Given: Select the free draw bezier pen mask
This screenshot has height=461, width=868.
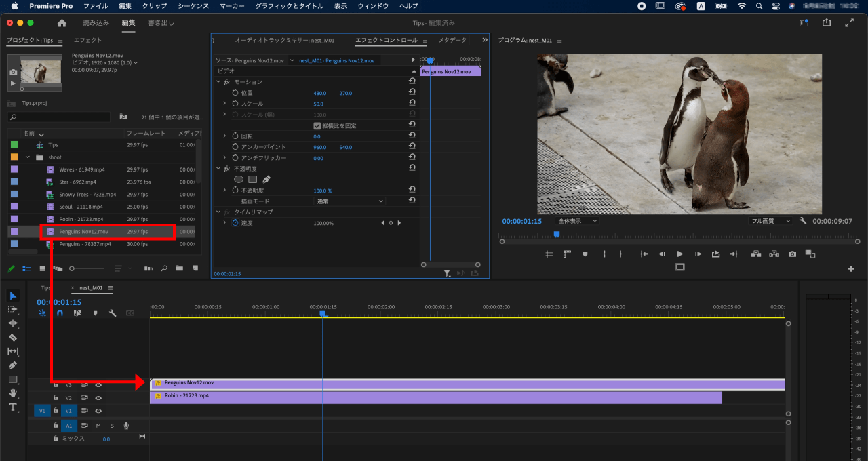Looking at the screenshot, I should click(266, 180).
